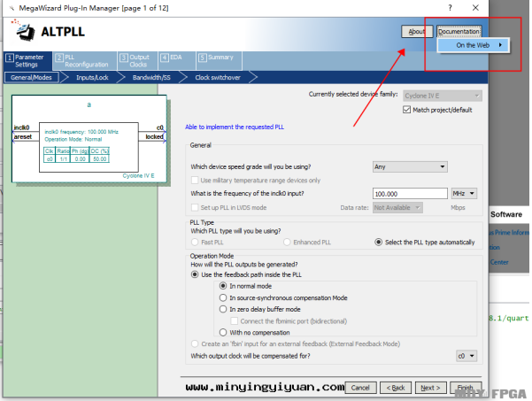This screenshot has height=401, width=532.
Task: Select the Bandwidth/SS sub-page
Action: [151, 77]
